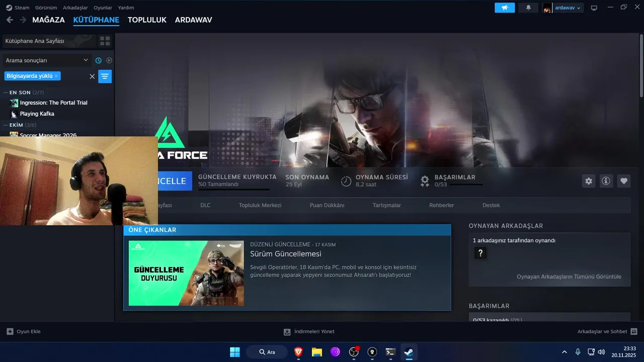The height and width of the screenshot is (362, 644).
Task: Click the Oyun Ekle plus icon
Action: point(10,331)
